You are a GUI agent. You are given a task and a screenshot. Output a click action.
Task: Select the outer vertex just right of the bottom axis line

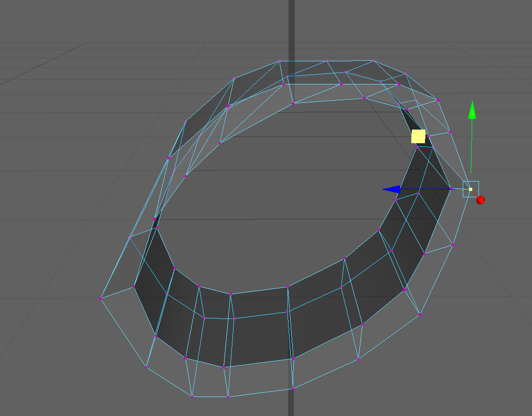(293, 389)
